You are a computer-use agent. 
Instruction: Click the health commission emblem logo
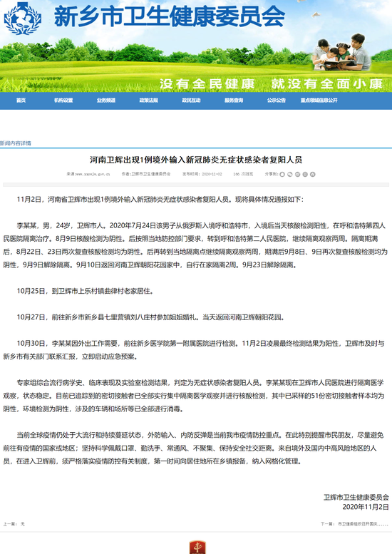tap(23, 19)
